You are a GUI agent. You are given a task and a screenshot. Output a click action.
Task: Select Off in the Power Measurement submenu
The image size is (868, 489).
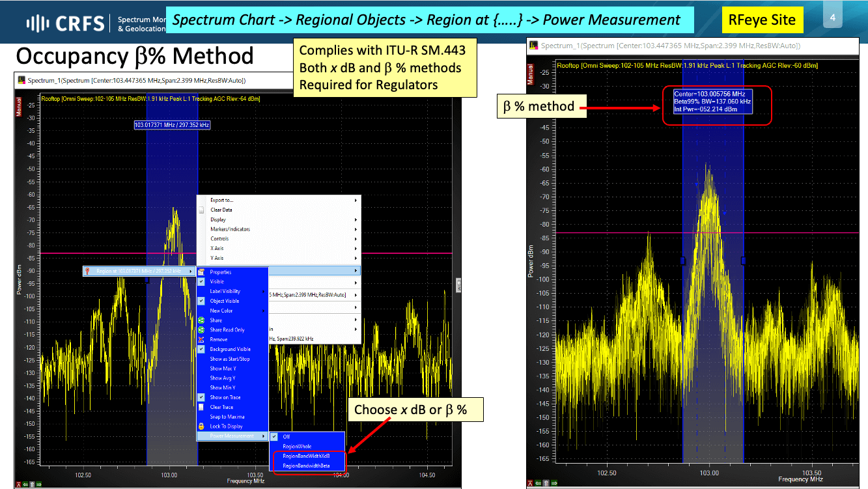307,437
